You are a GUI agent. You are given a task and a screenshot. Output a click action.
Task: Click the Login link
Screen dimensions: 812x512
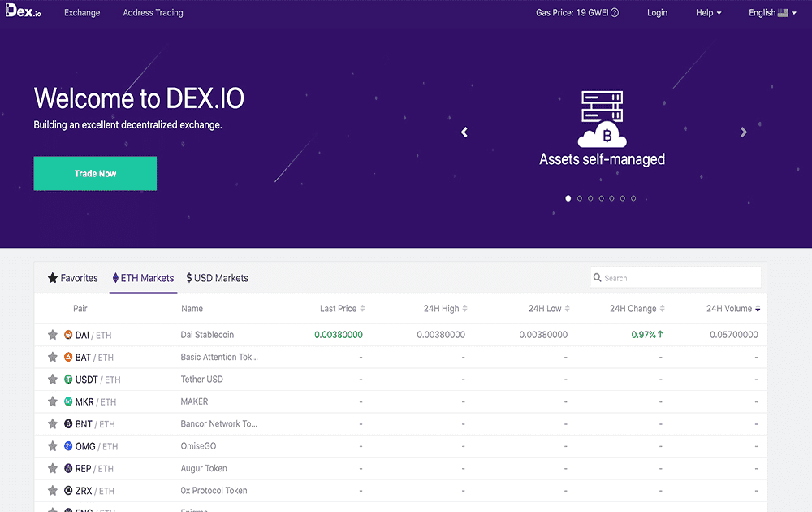point(657,12)
